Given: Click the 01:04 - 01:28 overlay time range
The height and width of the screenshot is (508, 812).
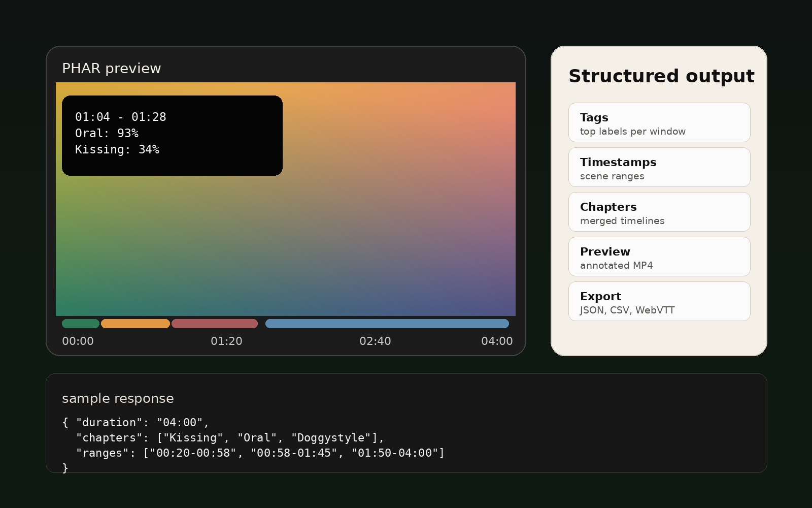Looking at the screenshot, I should click(x=121, y=117).
